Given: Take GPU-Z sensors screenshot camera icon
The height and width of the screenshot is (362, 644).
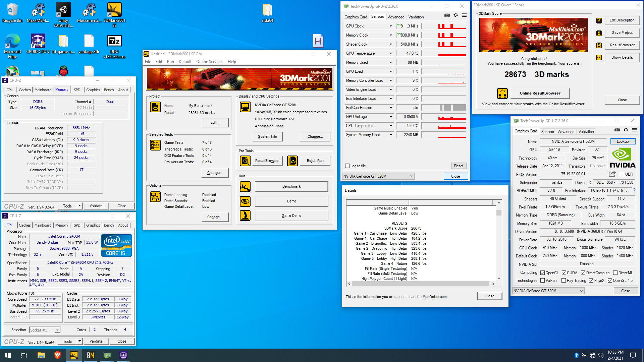Looking at the screenshot, I should (x=447, y=15).
